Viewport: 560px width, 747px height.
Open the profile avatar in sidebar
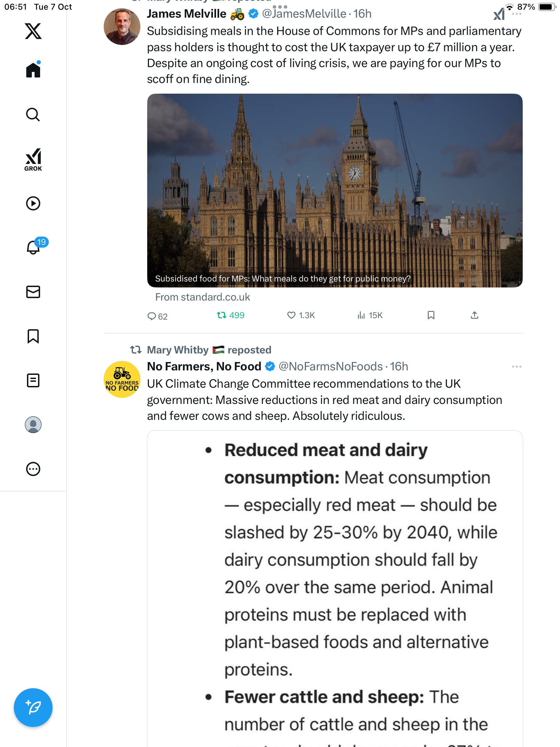33,425
